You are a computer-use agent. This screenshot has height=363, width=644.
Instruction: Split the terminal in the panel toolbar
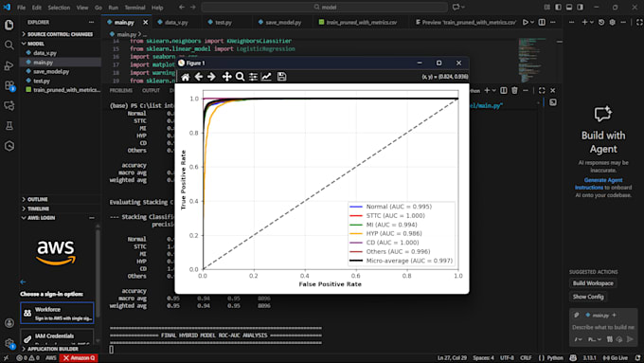[504, 90]
